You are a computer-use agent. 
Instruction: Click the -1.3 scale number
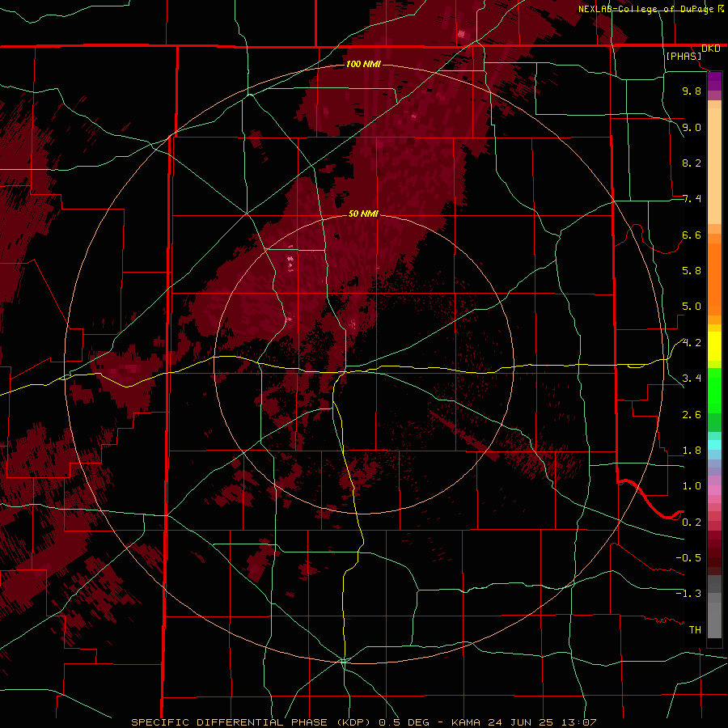tap(688, 594)
